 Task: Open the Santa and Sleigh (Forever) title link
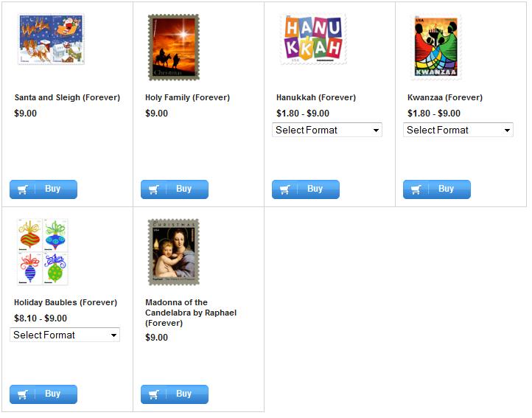click(x=67, y=97)
